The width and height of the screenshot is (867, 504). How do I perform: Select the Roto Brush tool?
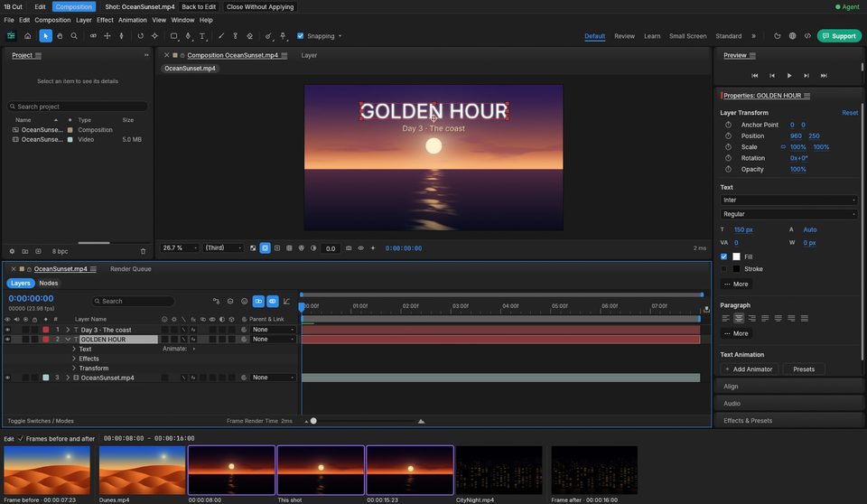tap(269, 36)
